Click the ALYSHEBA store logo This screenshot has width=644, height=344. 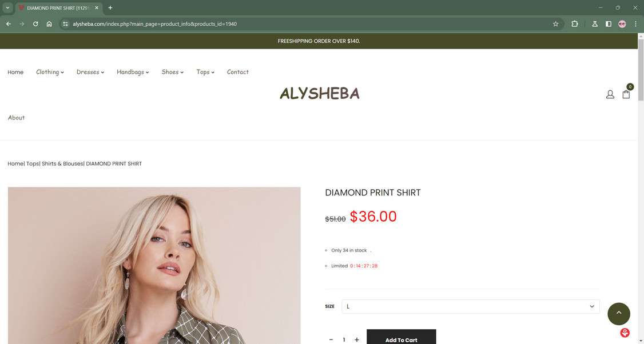click(x=320, y=94)
